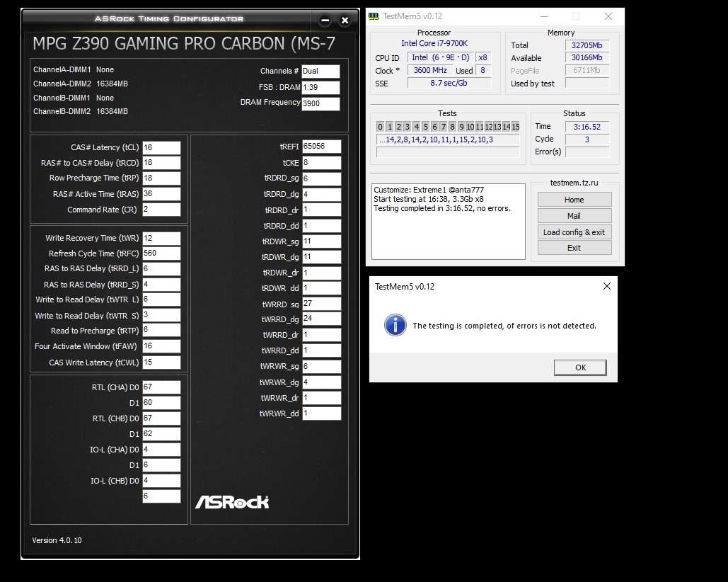Close the ASRock Timing Configurator window

[345, 20]
